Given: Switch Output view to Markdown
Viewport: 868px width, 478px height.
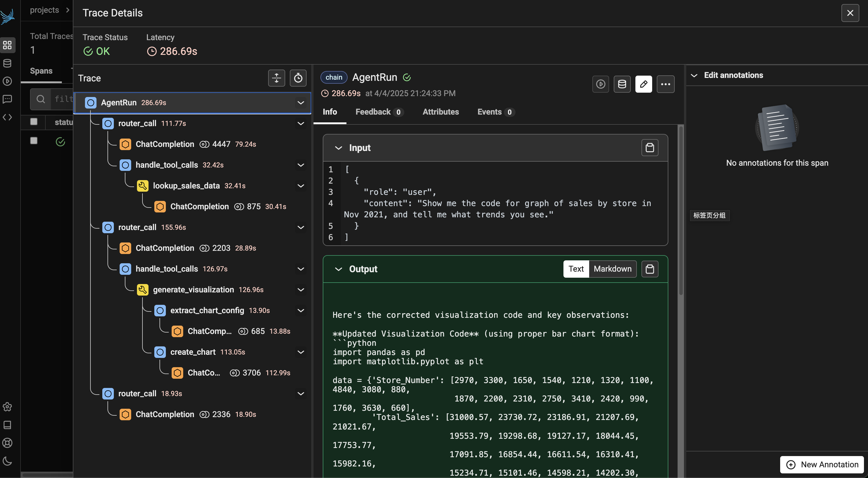Looking at the screenshot, I should tap(613, 269).
